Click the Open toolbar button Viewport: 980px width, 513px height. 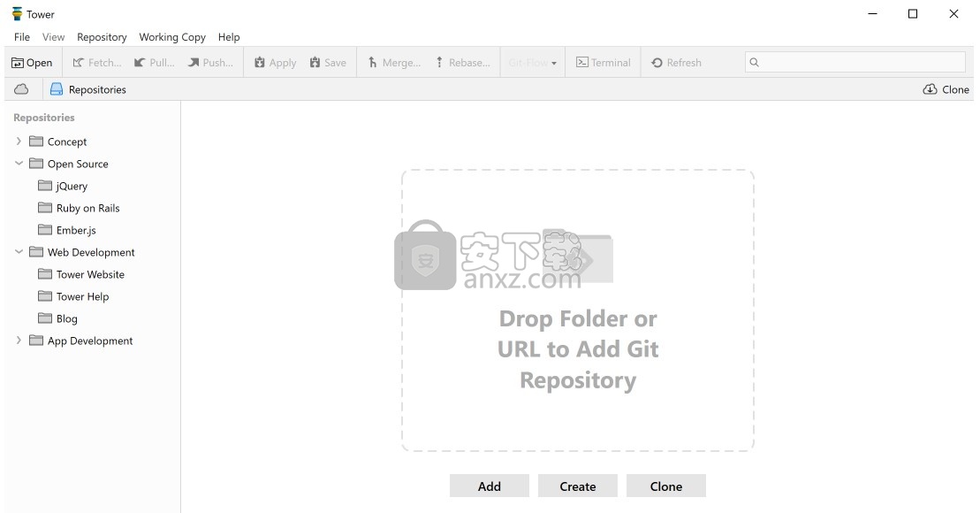pyautogui.click(x=32, y=63)
